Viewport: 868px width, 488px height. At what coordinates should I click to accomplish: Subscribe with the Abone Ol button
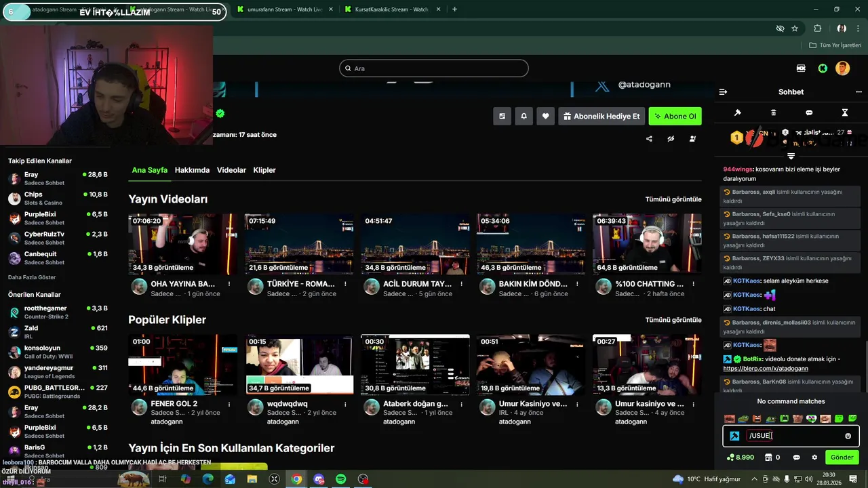(675, 116)
